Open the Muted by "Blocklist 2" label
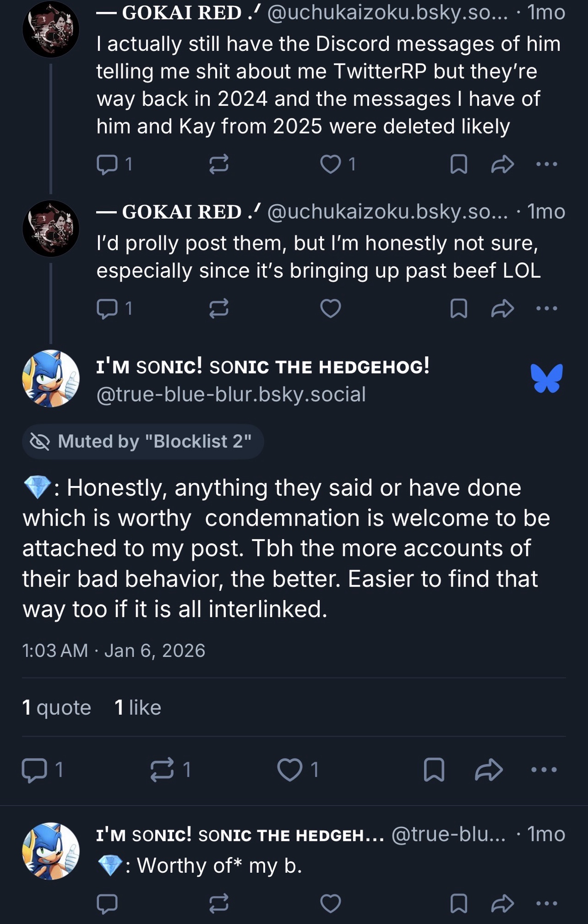The image size is (588, 924). (143, 442)
